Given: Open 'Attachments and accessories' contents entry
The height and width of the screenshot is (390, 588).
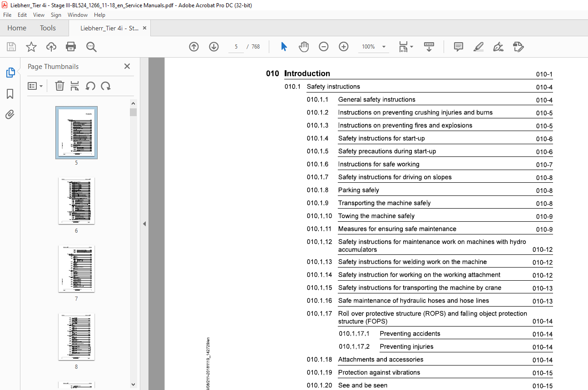Looking at the screenshot, I should [x=380, y=360].
